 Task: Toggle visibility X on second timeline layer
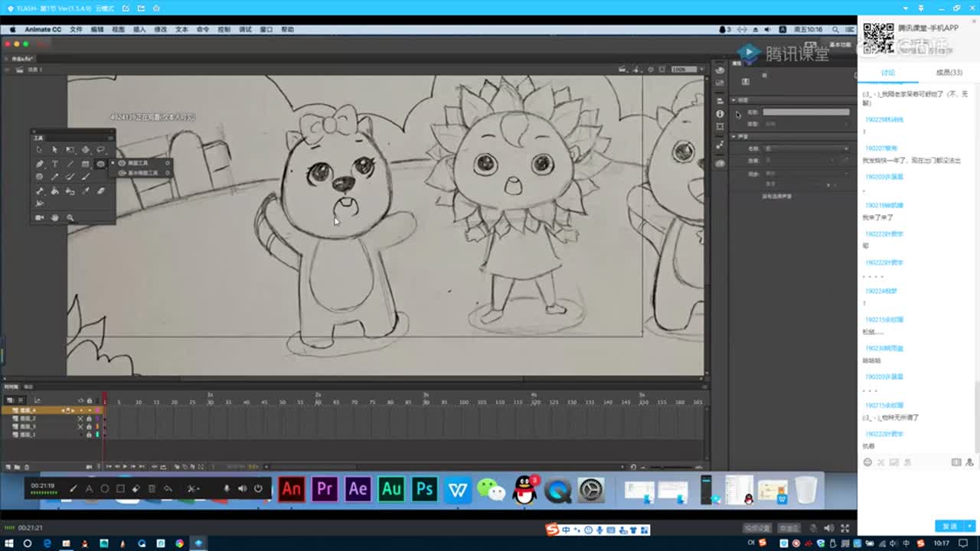point(80,419)
